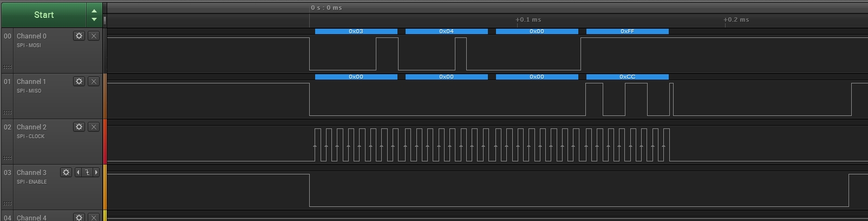Open Channel 3 settings gear
Screen dimensions: 868x221
pyautogui.click(x=66, y=172)
